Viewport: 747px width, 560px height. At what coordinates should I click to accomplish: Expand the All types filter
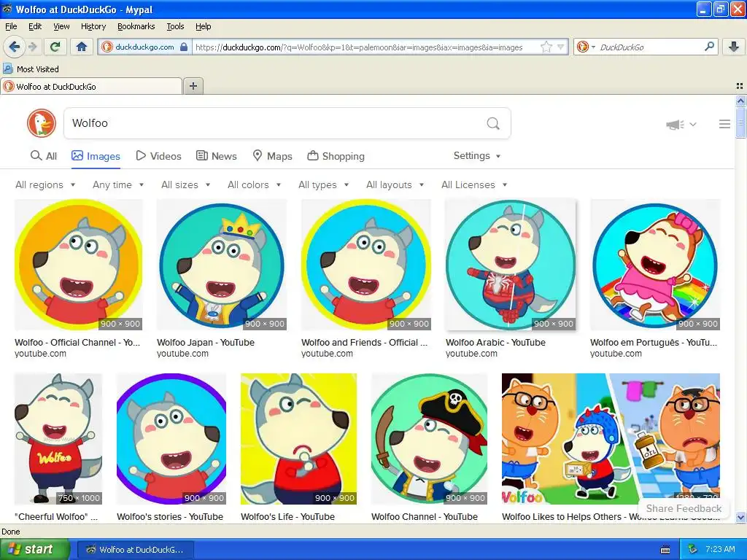coord(323,184)
